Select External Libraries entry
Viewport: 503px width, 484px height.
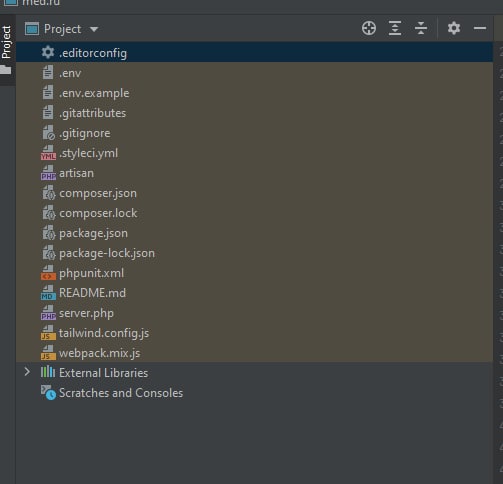coord(254,373)
